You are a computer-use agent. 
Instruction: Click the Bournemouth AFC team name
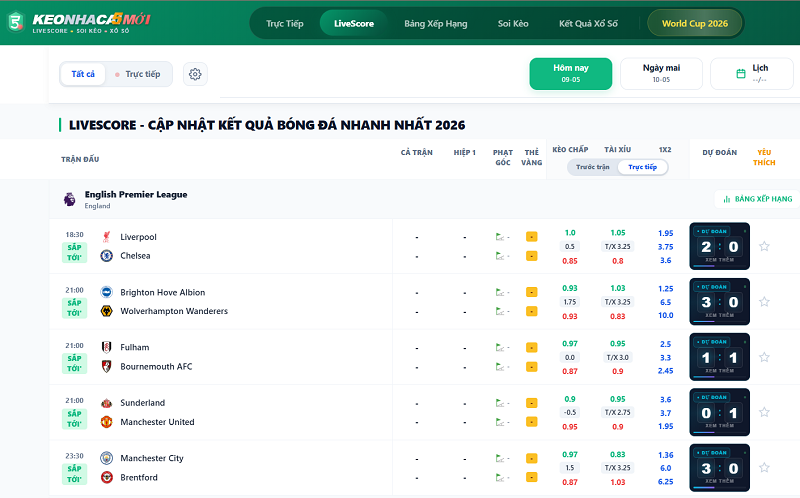pyautogui.click(x=156, y=366)
